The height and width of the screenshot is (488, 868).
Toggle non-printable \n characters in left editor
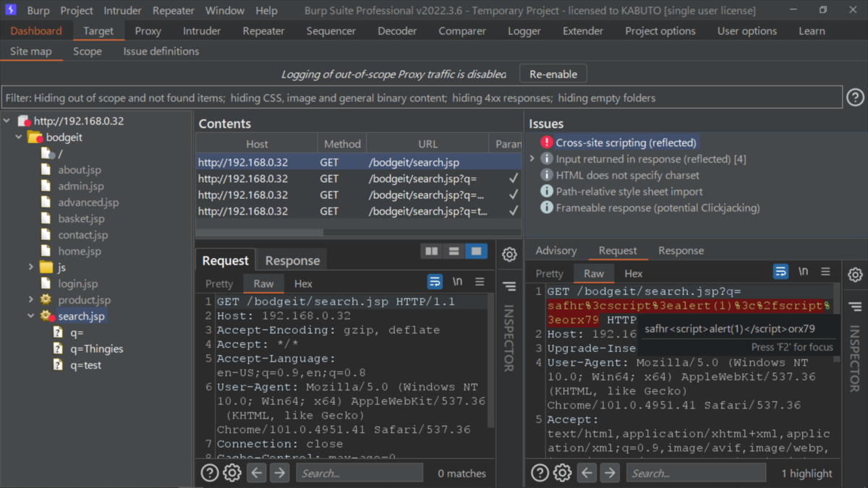tap(457, 281)
